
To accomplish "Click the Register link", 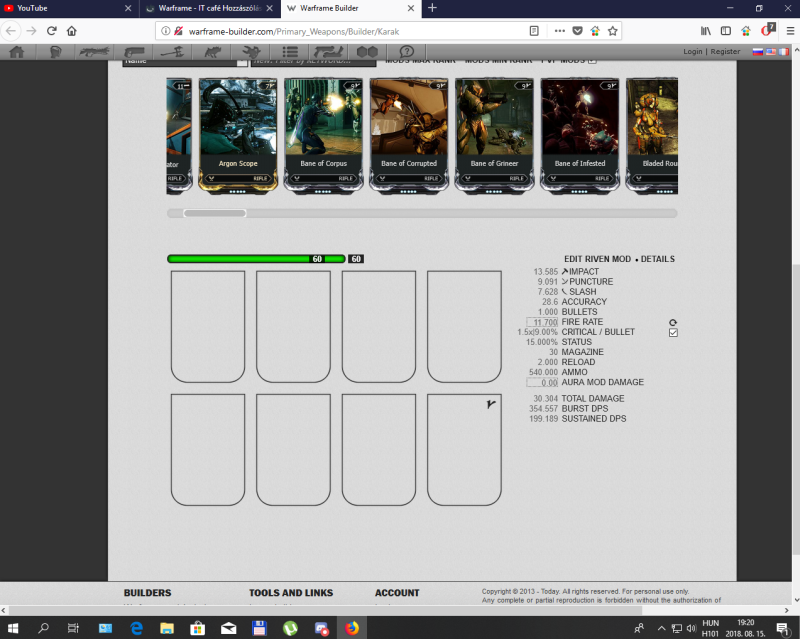I will click(725, 52).
